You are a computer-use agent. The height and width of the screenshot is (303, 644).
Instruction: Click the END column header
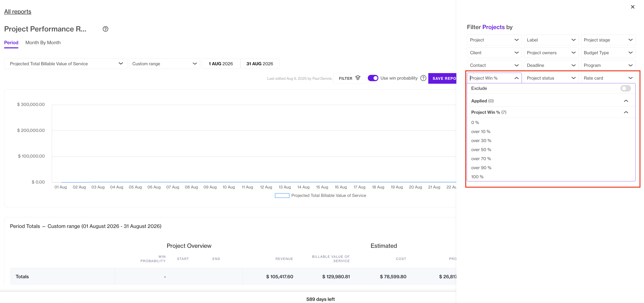click(216, 259)
